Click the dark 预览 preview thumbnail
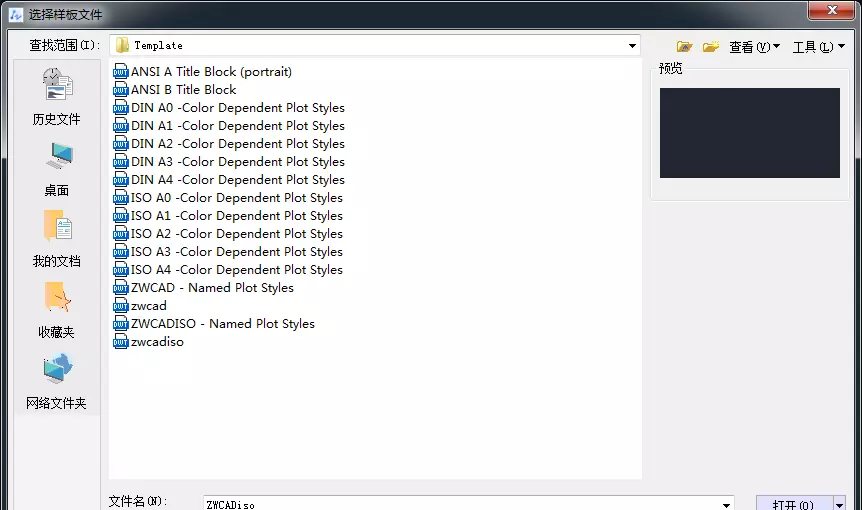 click(750, 133)
